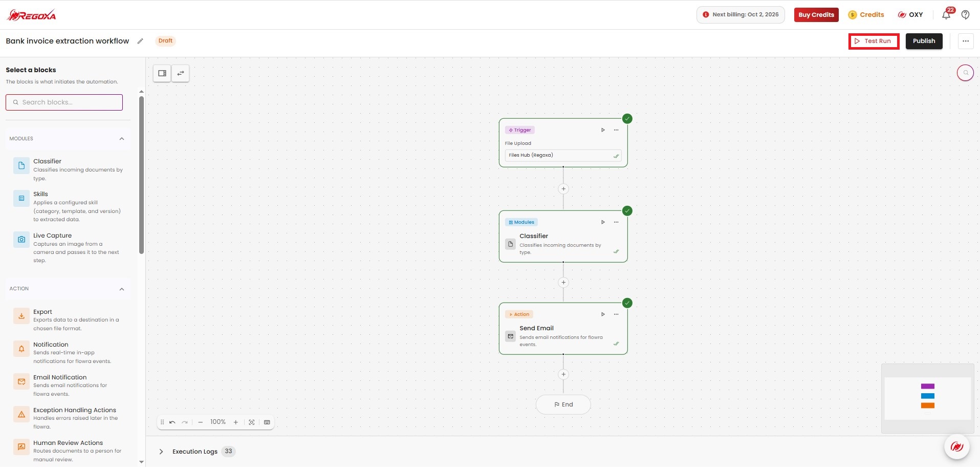Select the Export action block
The width and height of the screenshot is (980, 470).
68,320
